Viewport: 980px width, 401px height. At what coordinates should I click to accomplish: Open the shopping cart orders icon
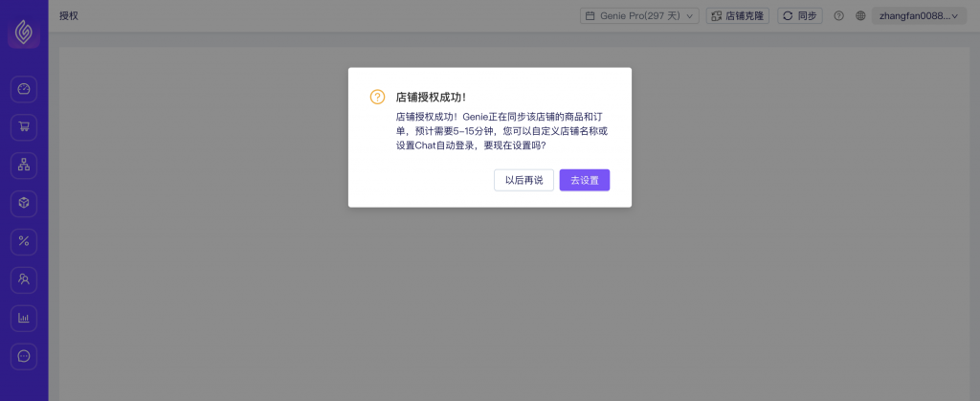click(24, 127)
